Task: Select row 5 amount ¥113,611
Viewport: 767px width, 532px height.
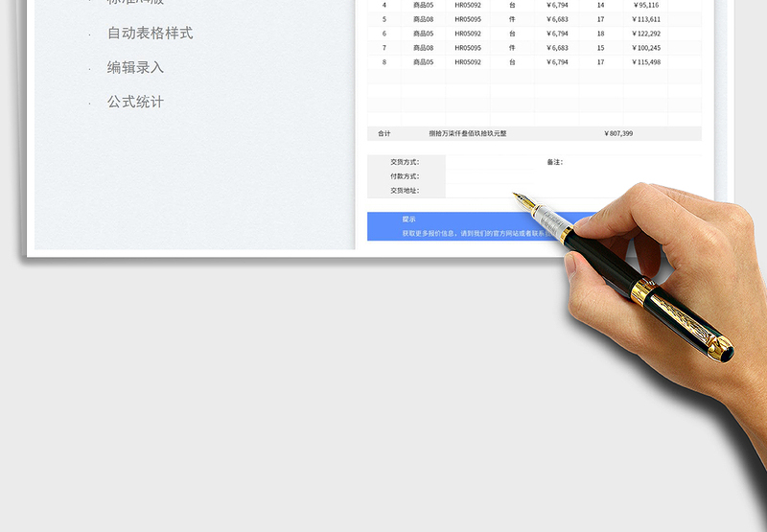Action: pyautogui.click(x=646, y=19)
